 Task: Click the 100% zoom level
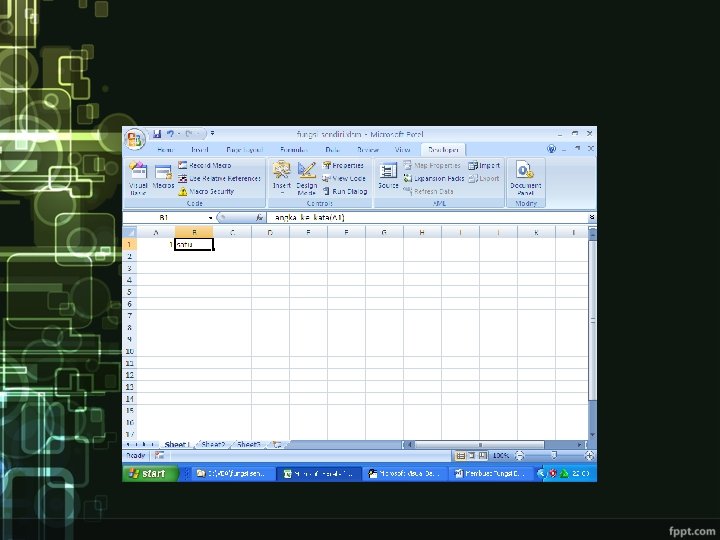[501, 456]
